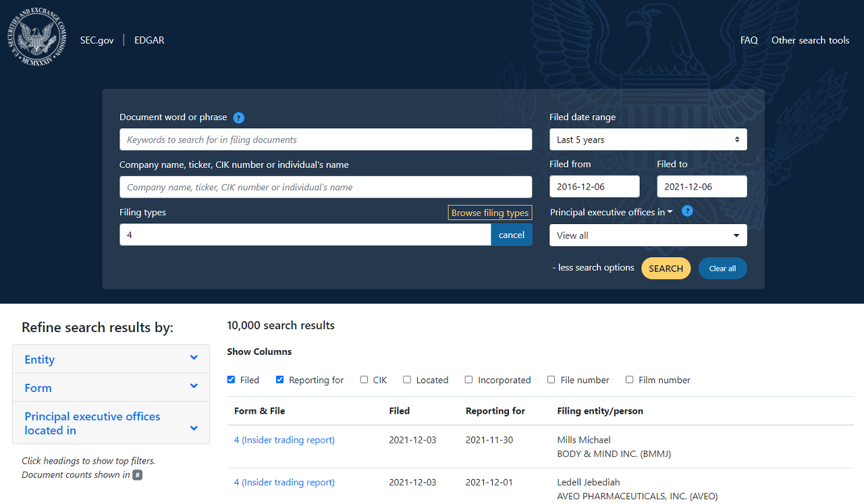Click the Filing entity/person column header
The image size is (864, 504).
pyautogui.click(x=600, y=411)
